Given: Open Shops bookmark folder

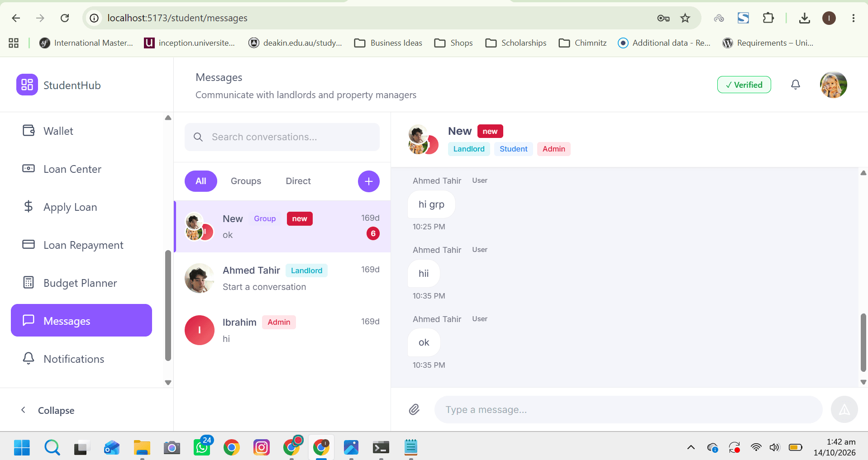Looking at the screenshot, I should (453, 43).
